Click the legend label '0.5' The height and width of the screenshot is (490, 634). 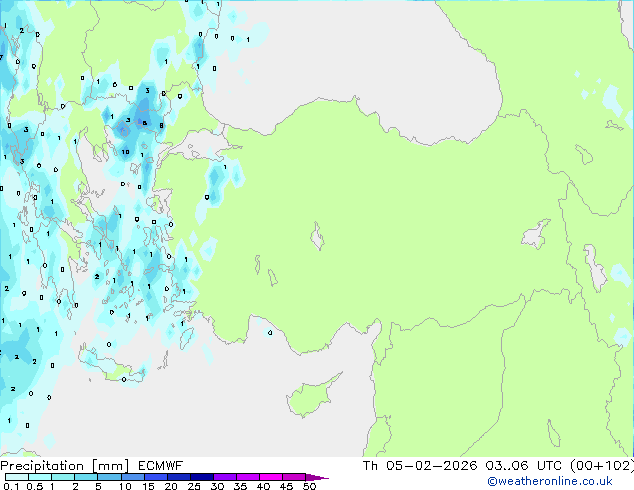(x=35, y=486)
